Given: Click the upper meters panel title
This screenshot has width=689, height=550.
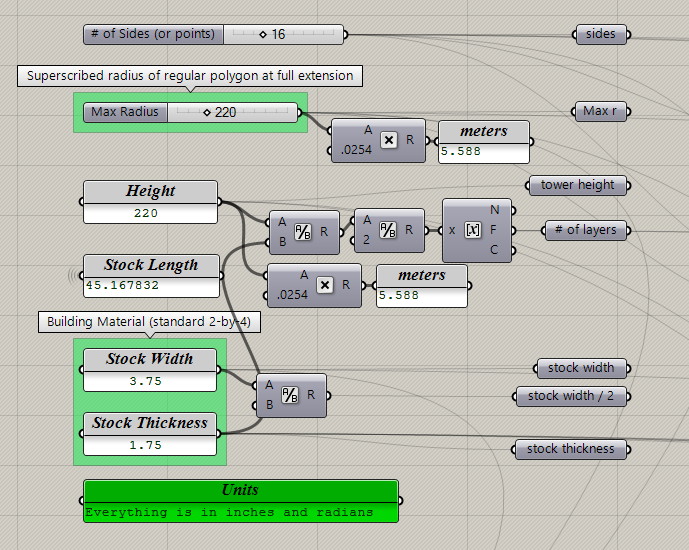Looking at the screenshot, I should 484,131.
